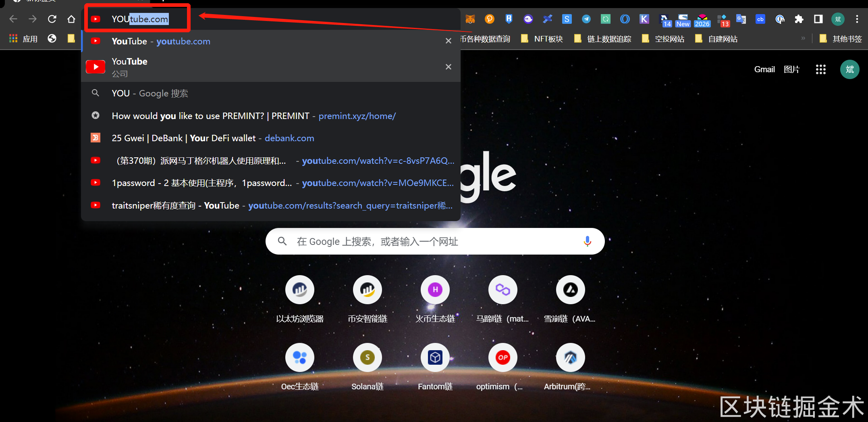Open the 第370期 YouTube video suggestion
Image resolution: width=868 pixels, height=422 pixels.
click(x=271, y=161)
